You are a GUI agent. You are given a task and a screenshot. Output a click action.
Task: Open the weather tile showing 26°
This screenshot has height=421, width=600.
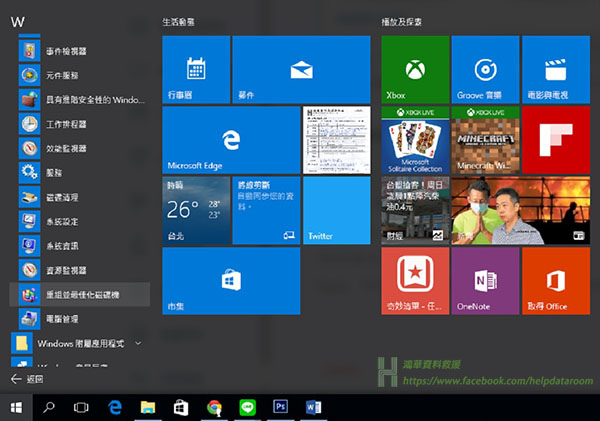pyautogui.click(x=196, y=211)
